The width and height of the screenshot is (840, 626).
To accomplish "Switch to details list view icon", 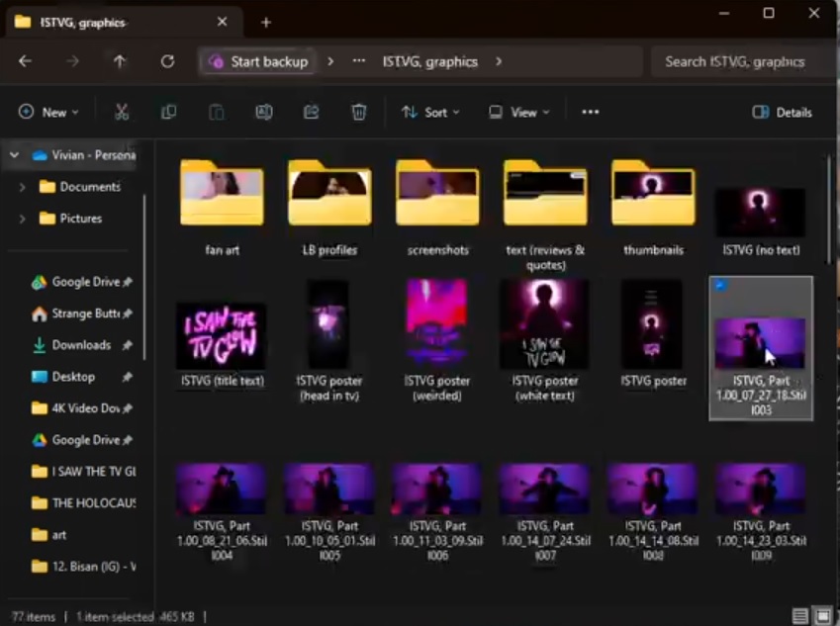I will (799, 616).
